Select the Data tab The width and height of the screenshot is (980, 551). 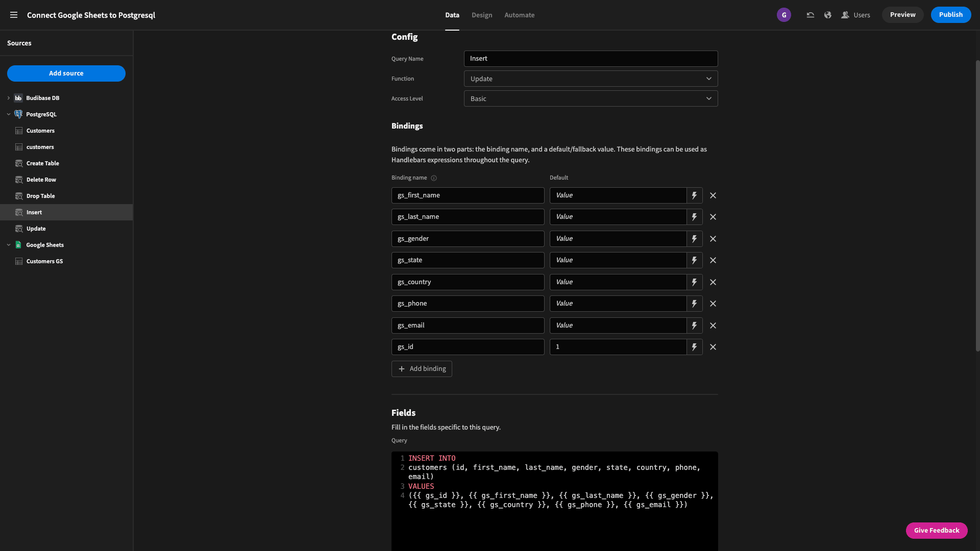tap(452, 15)
